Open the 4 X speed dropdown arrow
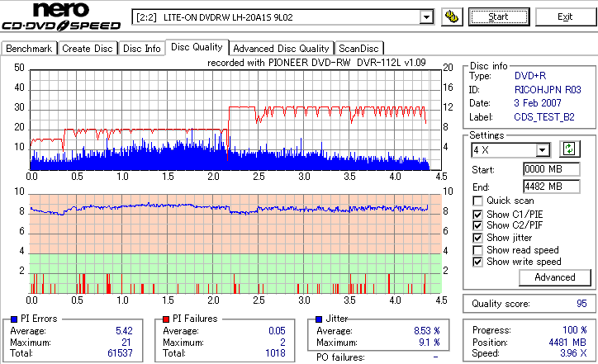Screen dimensions: 598x364 [x=542, y=150]
